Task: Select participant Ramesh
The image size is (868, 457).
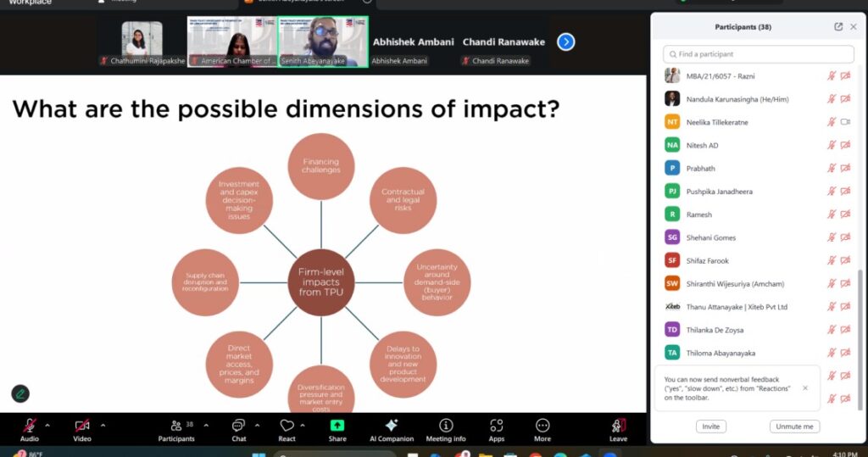Action: [x=757, y=215]
